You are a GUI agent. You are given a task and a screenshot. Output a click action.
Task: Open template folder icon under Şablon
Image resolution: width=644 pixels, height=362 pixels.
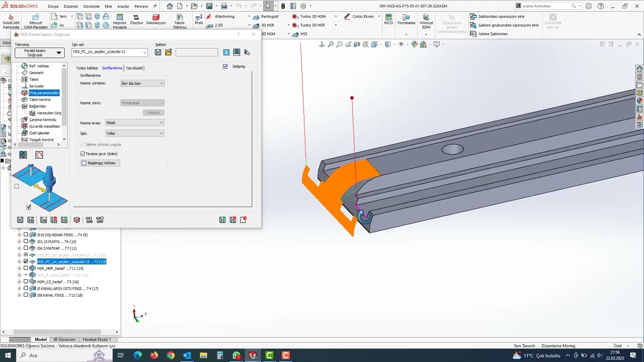(x=169, y=52)
